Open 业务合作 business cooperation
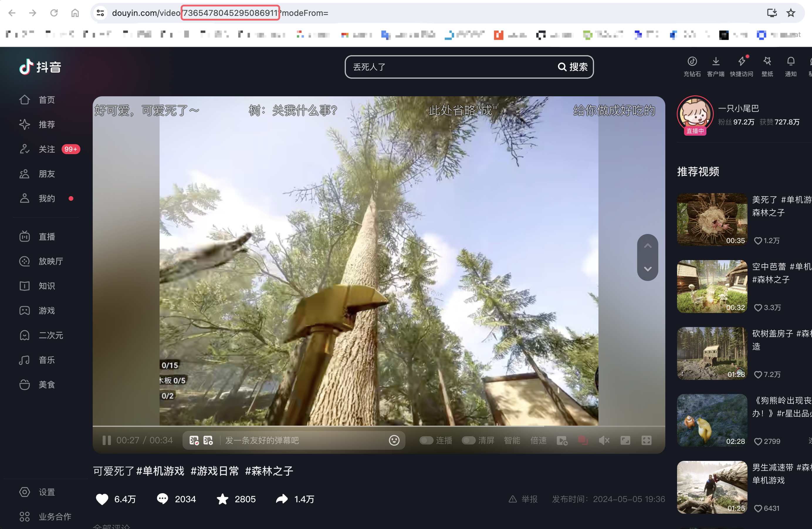The width and height of the screenshot is (812, 529). pyautogui.click(x=45, y=516)
